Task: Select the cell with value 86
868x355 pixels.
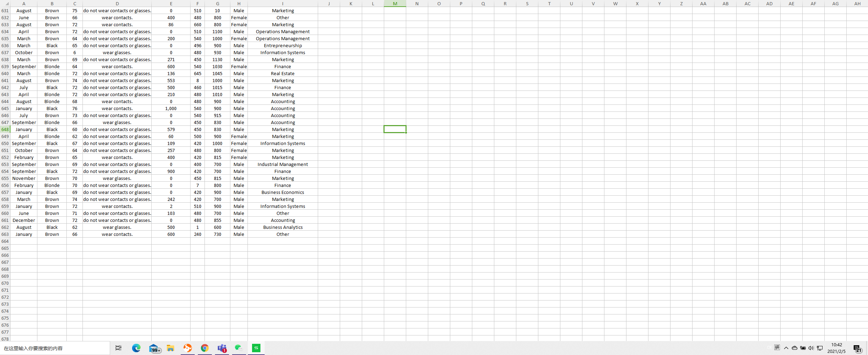Action: 171,24
